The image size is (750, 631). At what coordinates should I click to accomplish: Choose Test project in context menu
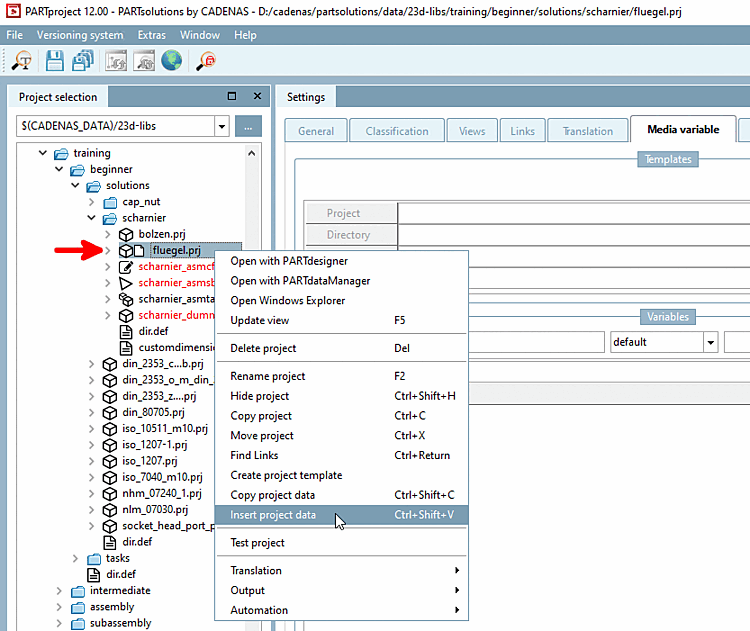click(342, 543)
